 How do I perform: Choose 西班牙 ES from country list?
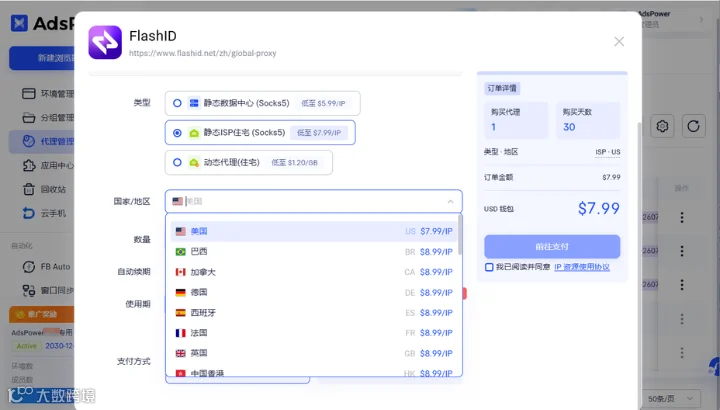click(x=314, y=313)
